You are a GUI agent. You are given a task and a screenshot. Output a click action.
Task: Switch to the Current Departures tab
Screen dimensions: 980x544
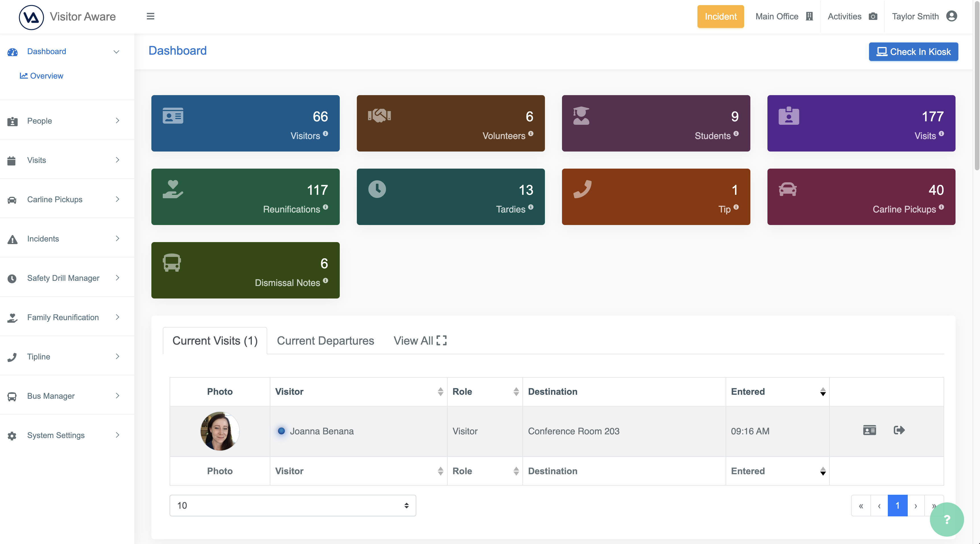click(325, 340)
